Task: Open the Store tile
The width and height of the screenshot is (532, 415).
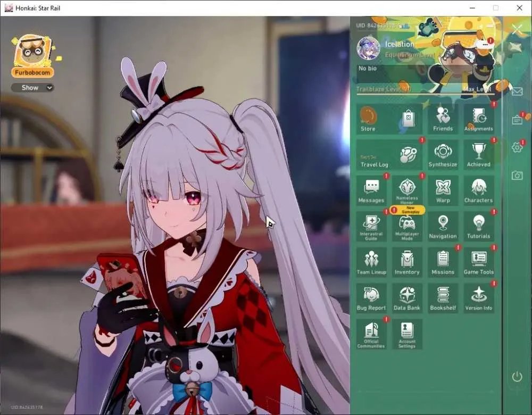Action: click(x=389, y=119)
